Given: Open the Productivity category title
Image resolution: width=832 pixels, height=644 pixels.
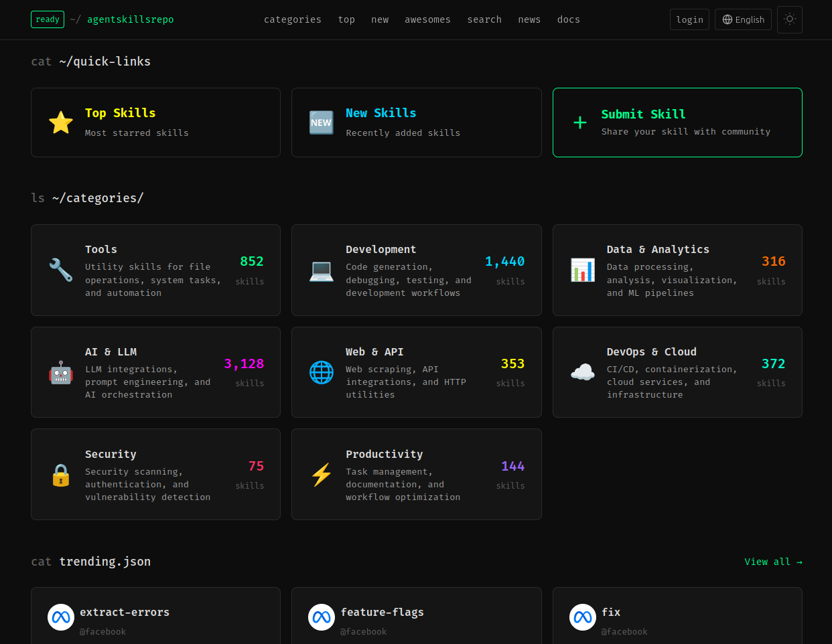Looking at the screenshot, I should [x=385, y=454].
